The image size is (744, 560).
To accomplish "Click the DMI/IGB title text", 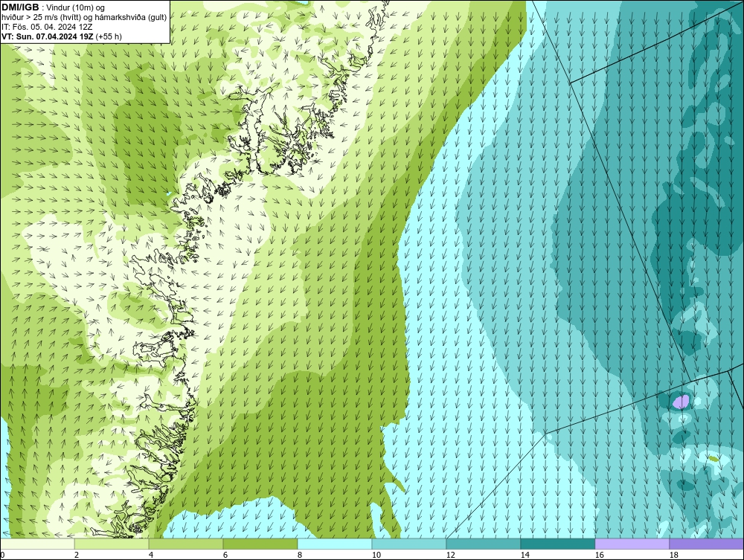I will click(20, 7).
